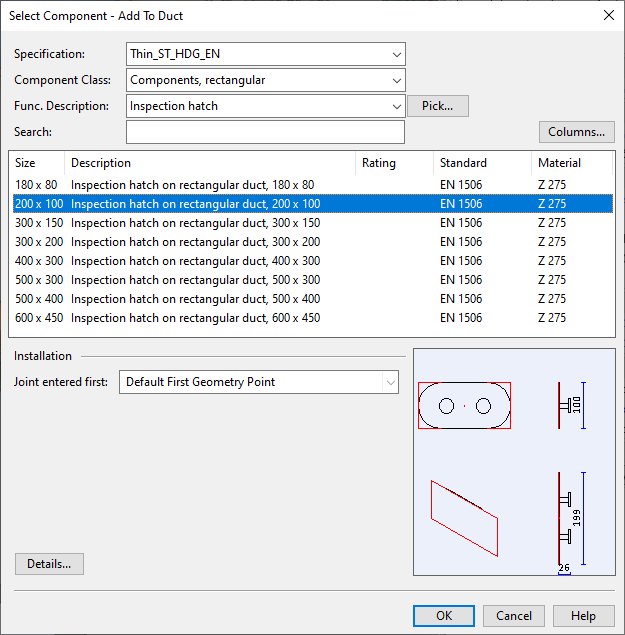Sort by the Size column header
The image size is (625, 635).
click(36, 163)
